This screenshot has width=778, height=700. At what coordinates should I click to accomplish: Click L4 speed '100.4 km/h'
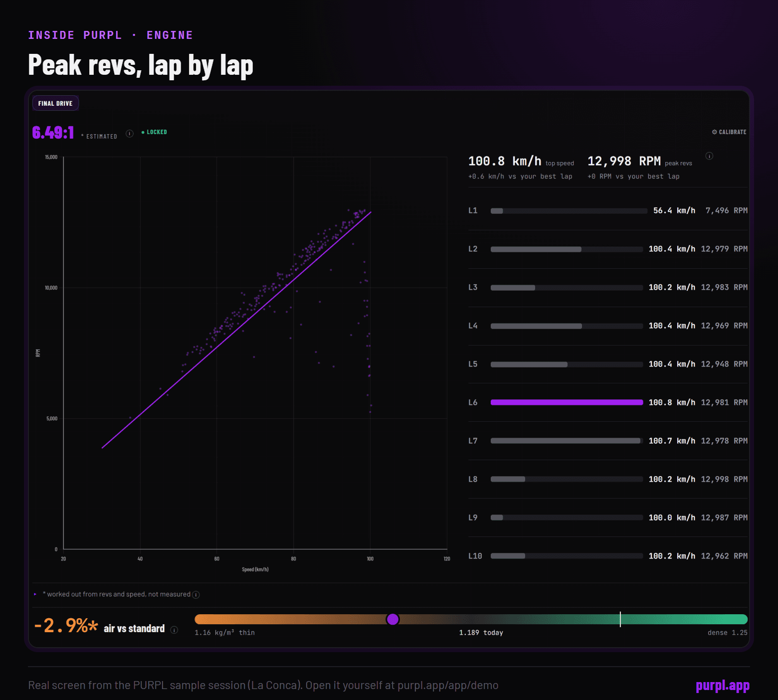(672, 326)
